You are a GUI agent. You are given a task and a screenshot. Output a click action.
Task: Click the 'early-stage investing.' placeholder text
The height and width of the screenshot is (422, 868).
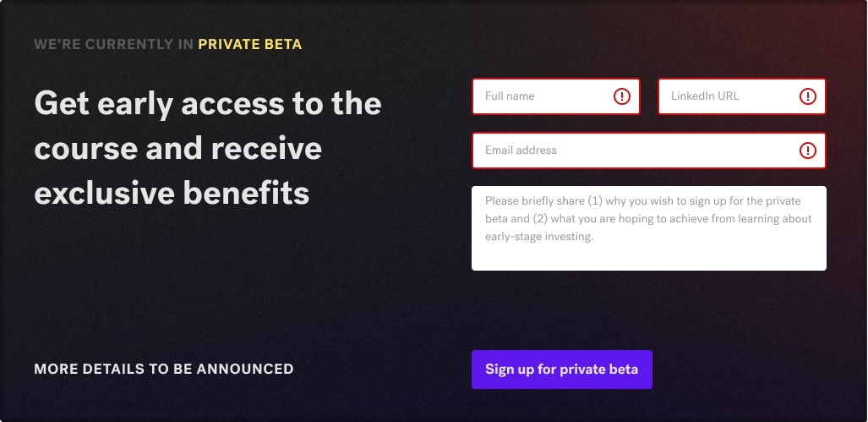coord(539,237)
